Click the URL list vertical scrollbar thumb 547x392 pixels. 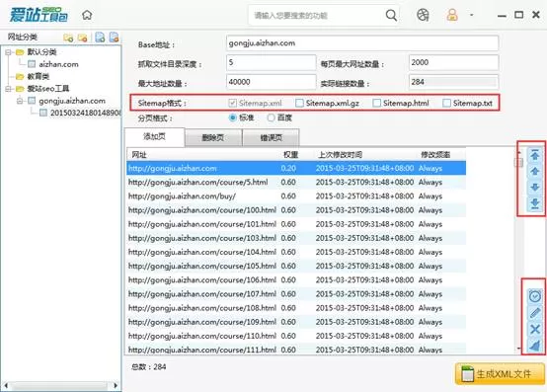pos(518,163)
